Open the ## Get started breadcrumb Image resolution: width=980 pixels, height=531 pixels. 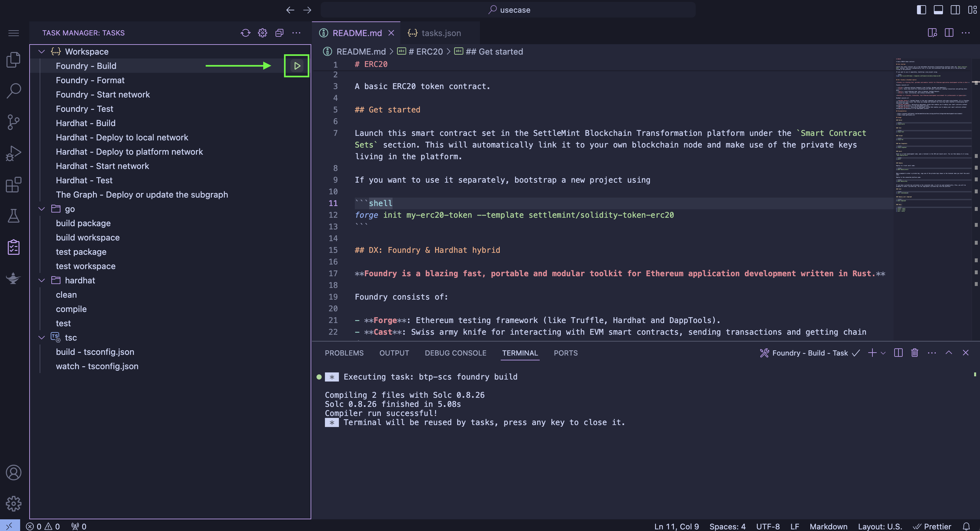[x=489, y=51]
